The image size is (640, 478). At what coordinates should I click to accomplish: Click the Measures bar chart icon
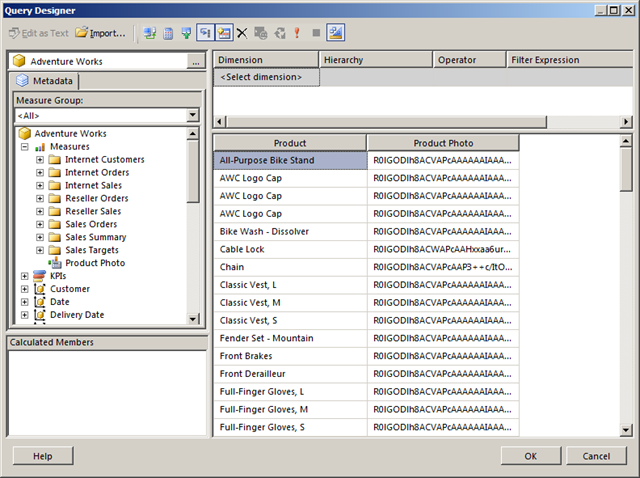coord(40,147)
